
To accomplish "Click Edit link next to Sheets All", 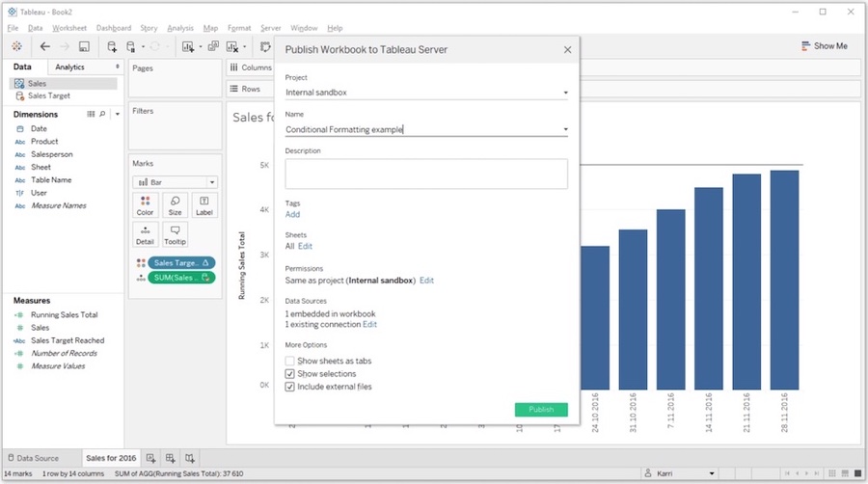I will tap(305, 246).
